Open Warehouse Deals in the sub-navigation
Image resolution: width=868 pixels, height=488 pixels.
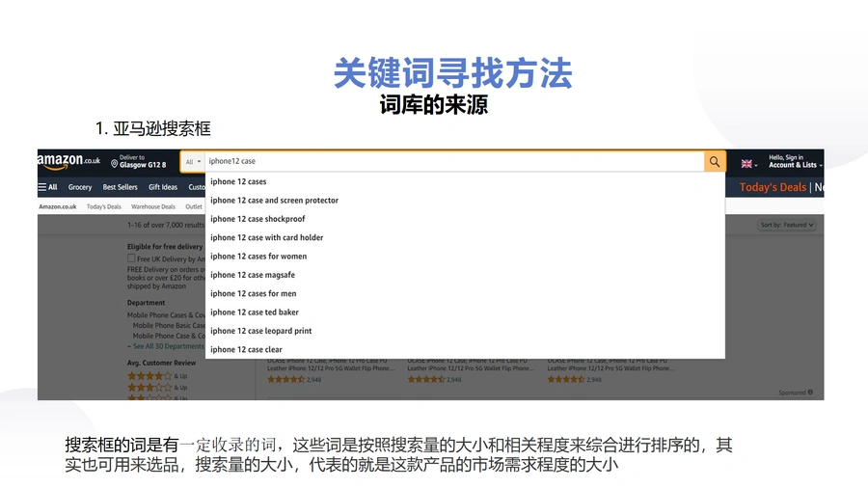pos(152,207)
